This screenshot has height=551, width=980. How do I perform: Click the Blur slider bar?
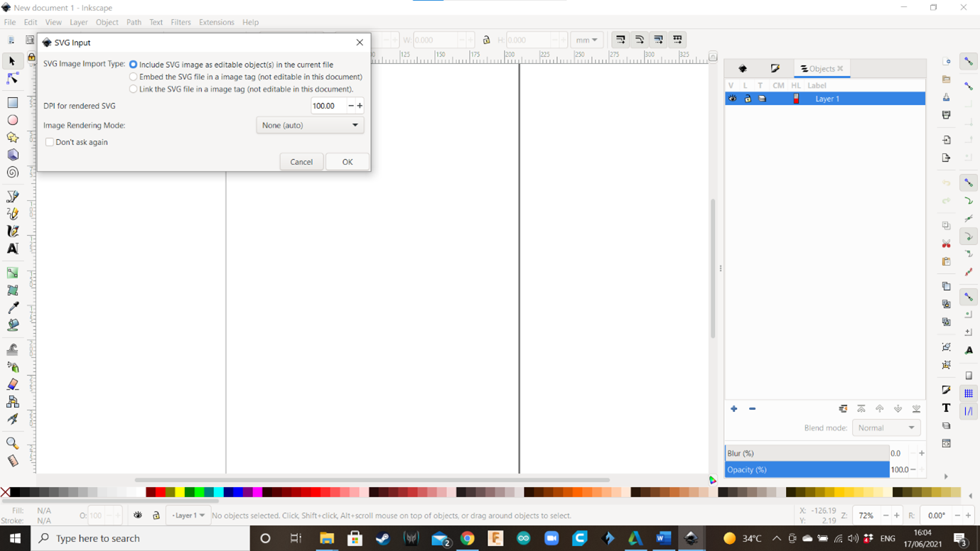807,453
